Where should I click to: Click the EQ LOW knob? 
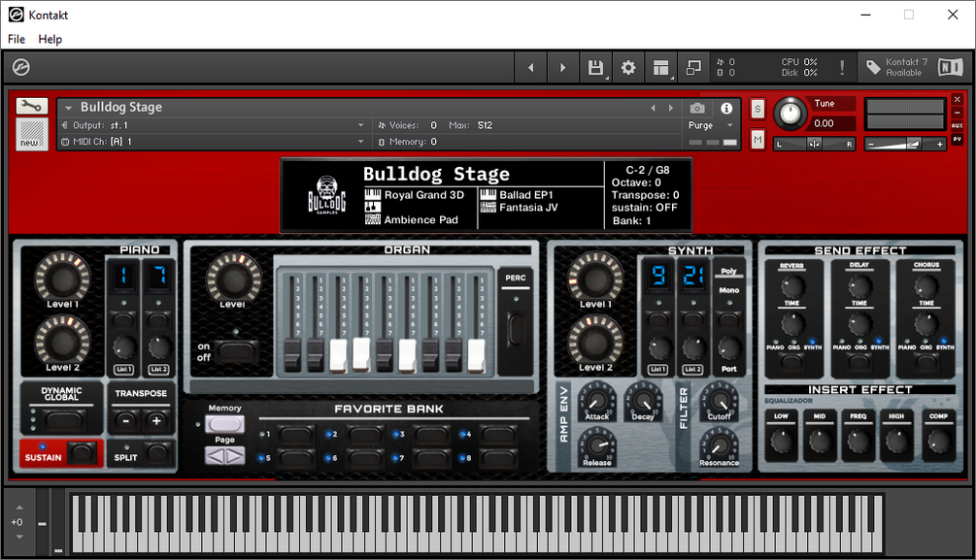point(782,442)
